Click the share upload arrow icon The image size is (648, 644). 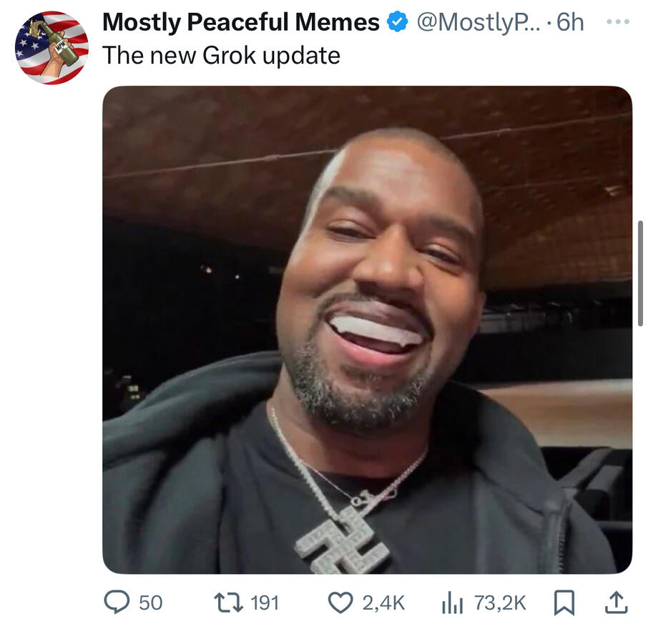coord(616,603)
